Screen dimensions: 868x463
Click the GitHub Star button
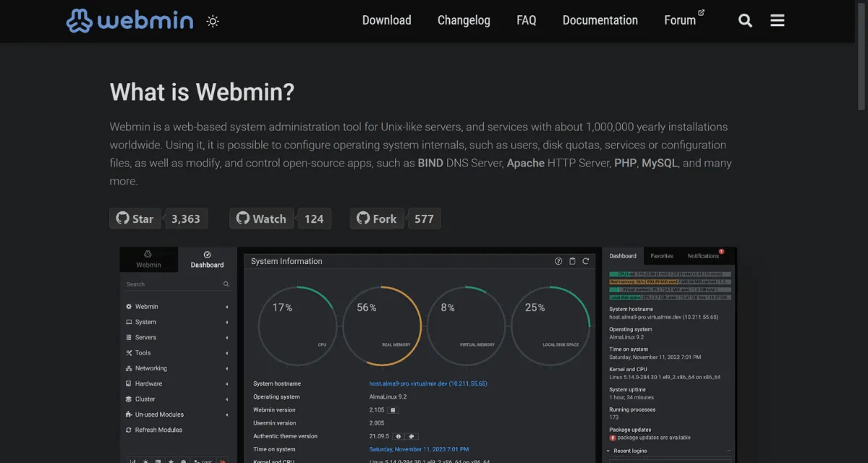pyautogui.click(x=135, y=218)
